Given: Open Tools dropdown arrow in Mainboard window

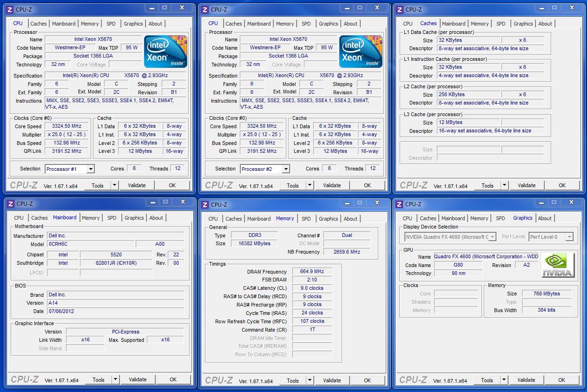Looking at the screenshot, I should point(115,379).
